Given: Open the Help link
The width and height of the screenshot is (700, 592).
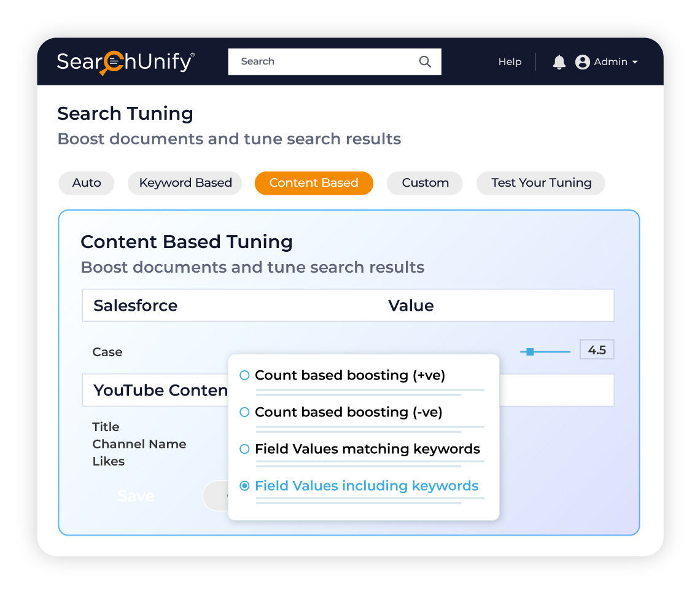Looking at the screenshot, I should pyautogui.click(x=510, y=62).
